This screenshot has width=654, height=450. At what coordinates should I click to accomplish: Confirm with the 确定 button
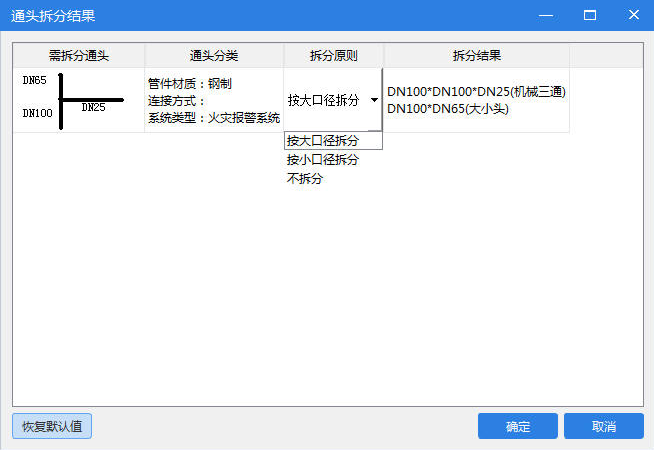(x=517, y=426)
